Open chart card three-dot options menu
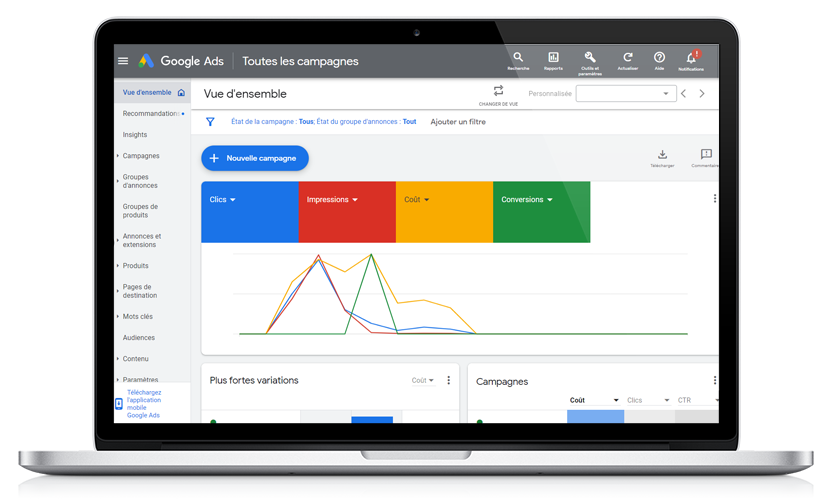 715,198
